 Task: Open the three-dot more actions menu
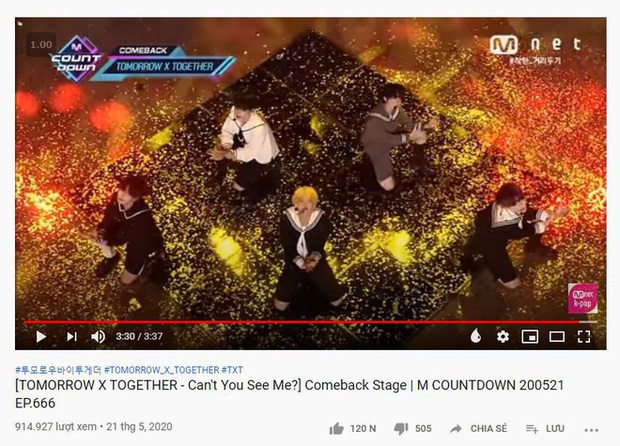pos(591,430)
